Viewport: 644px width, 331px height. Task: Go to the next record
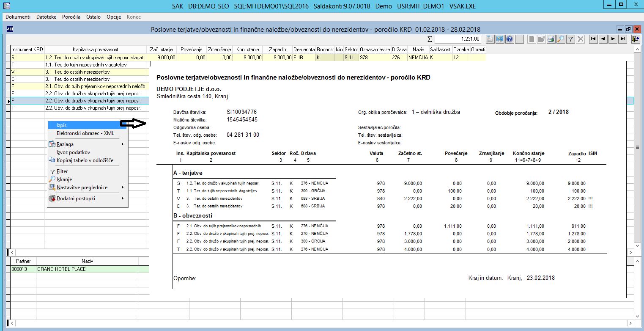613,39
